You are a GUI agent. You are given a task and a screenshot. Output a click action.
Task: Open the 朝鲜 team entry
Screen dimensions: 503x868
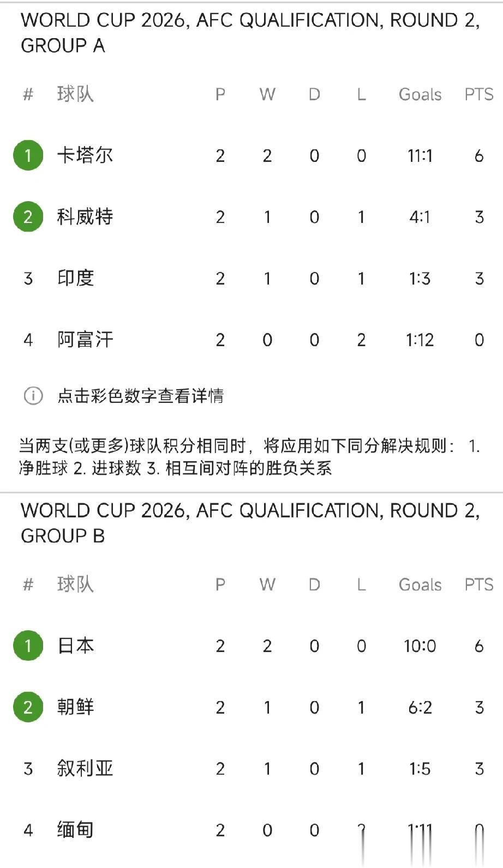[76, 707]
